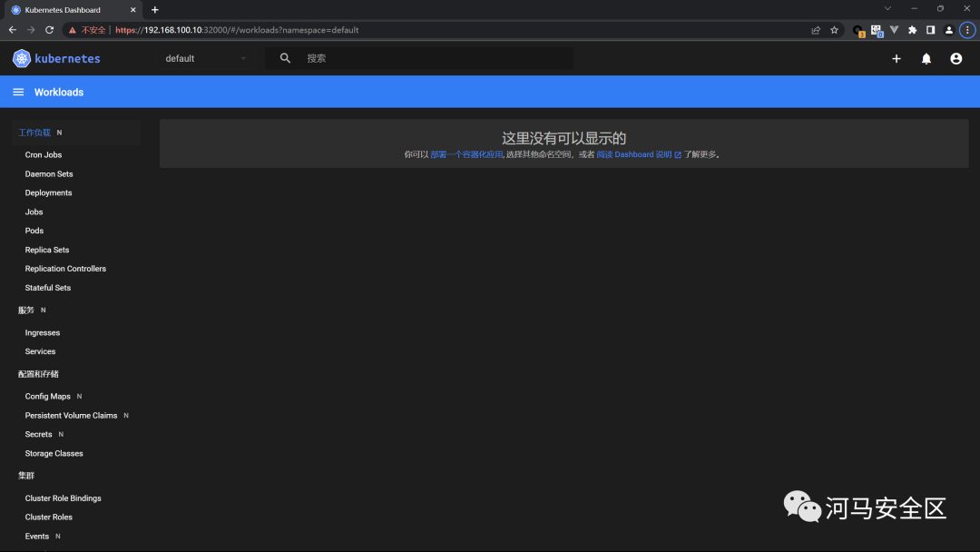980x552 pixels.
Task: Click the bookmark star in the address bar
Action: coord(834,30)
